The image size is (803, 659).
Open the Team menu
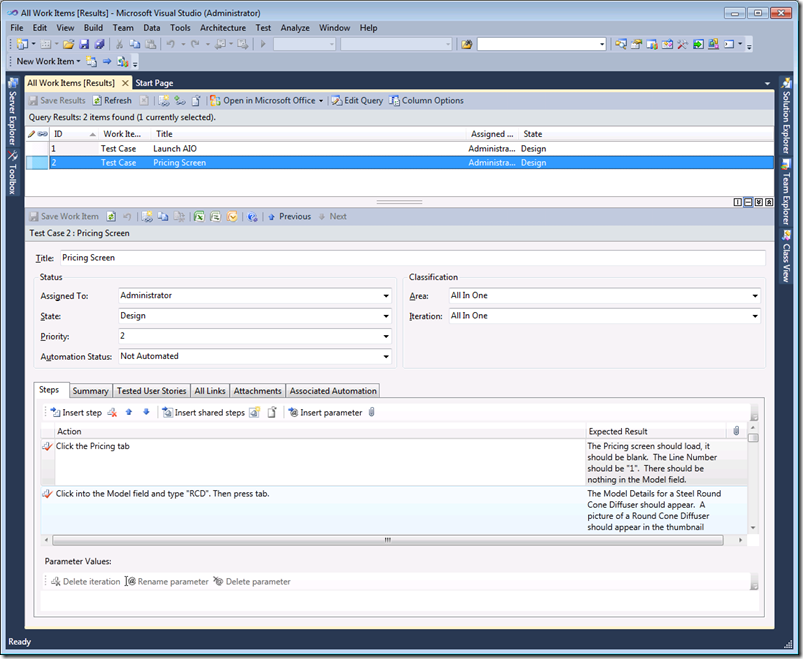[123, 28]
